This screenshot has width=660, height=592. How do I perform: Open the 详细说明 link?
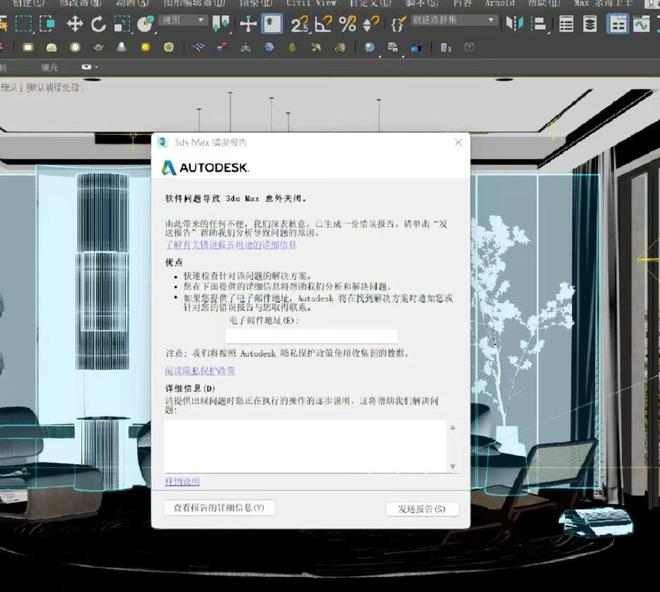(182, 481)
